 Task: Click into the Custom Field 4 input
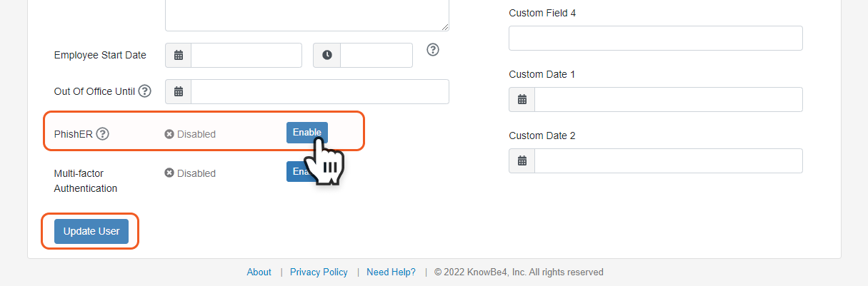coord(655,39)
